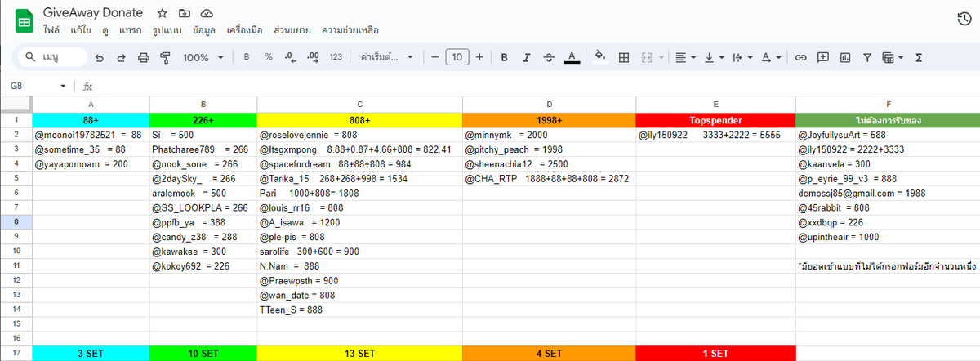Viewport: 980px width, 361px height.
Task: Open version history clock icon
Action: (964, 20)
